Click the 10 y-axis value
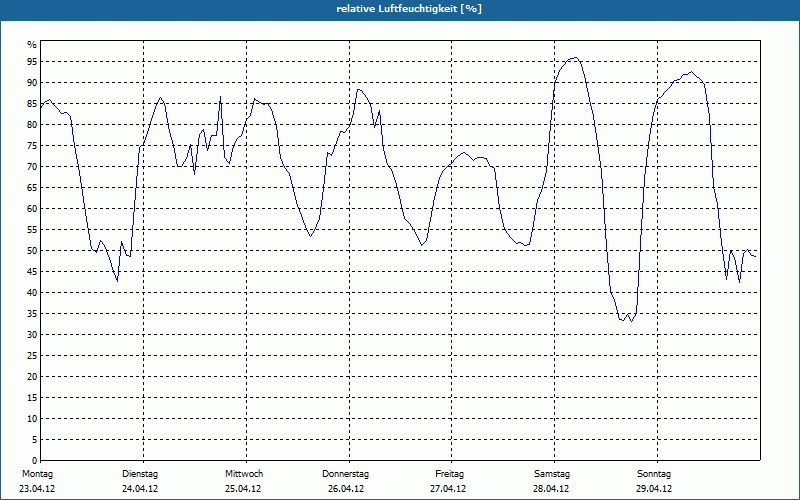Viewport: 800px width, 500px height. tap(32, 419)
